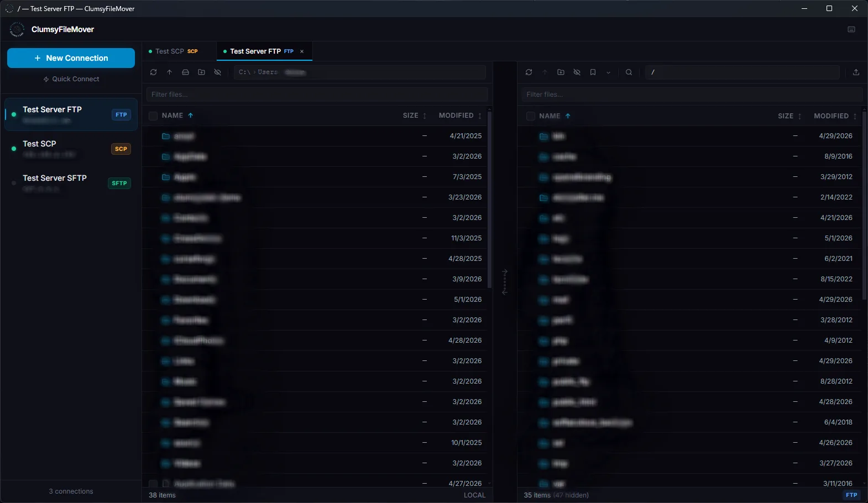
Task: Focus the remote Filter files input
Action: point(692,95)
